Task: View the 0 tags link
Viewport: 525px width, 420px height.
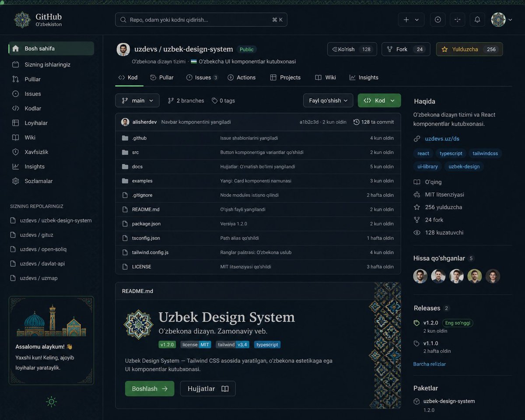Action: (x=223, y=101)
